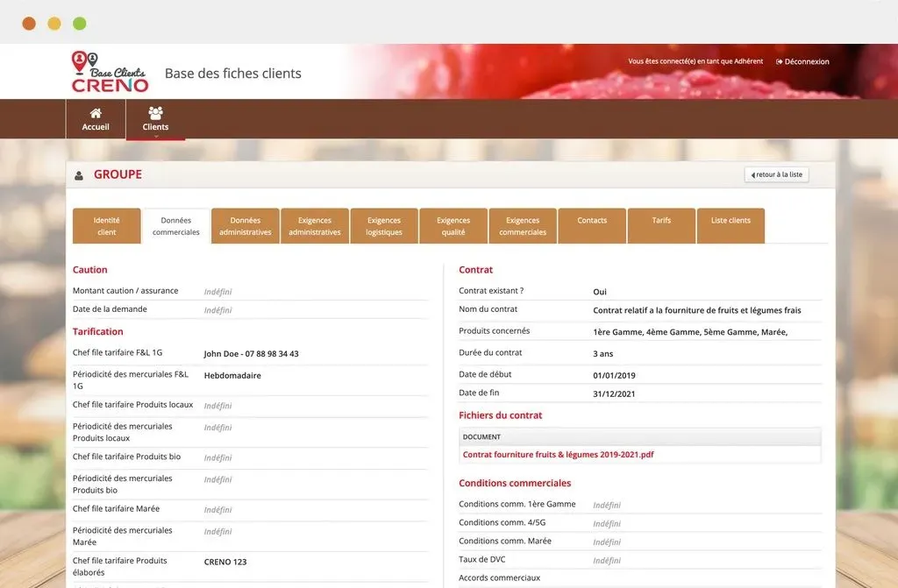Click the orange window control dot
898x588 pixels.
click(29, 24)
